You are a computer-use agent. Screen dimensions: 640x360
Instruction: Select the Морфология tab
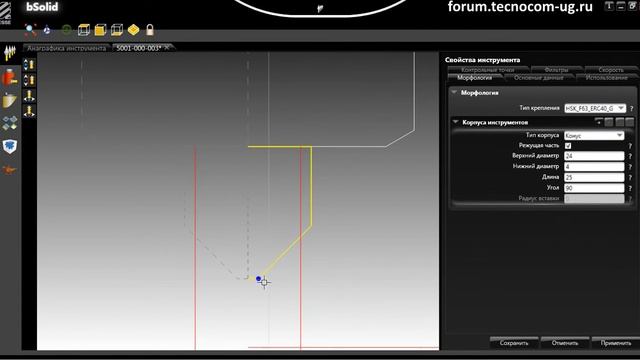click(475, 78)
